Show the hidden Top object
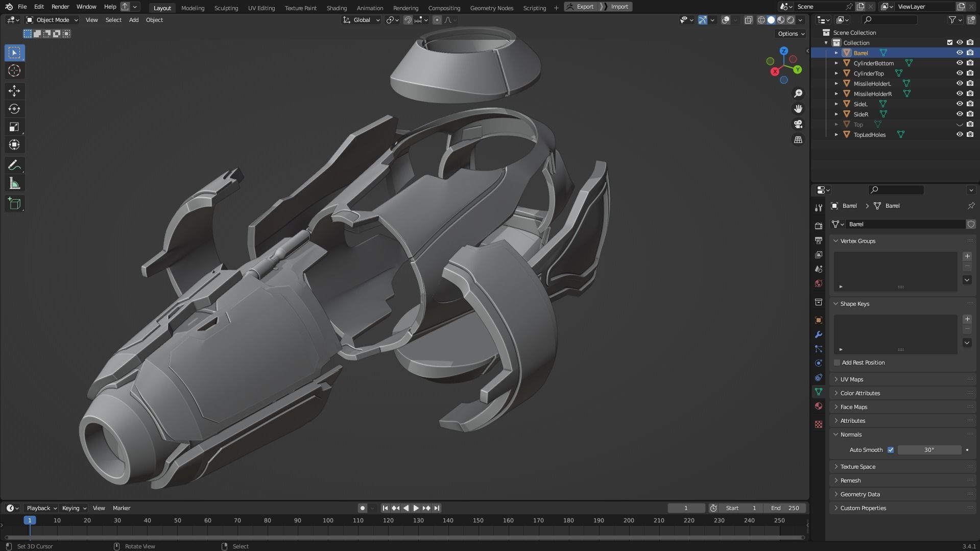Viewport: 980px width, 551px height. point(959,125)
